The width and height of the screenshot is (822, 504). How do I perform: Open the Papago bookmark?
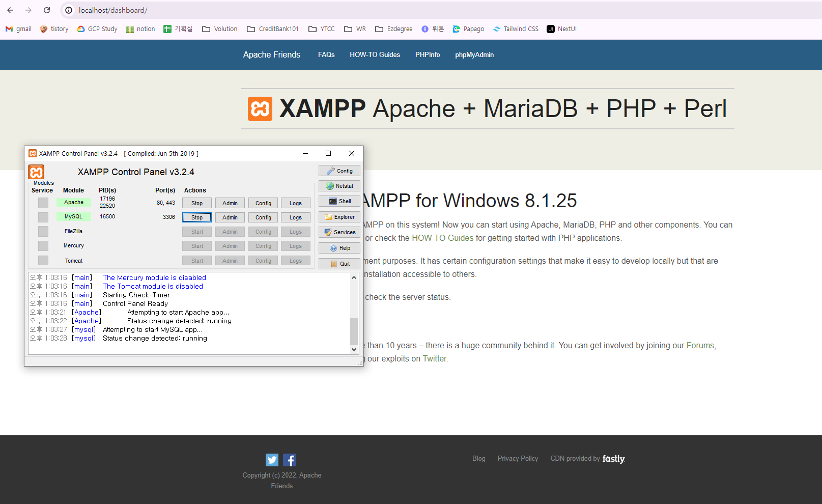[468, 29]
